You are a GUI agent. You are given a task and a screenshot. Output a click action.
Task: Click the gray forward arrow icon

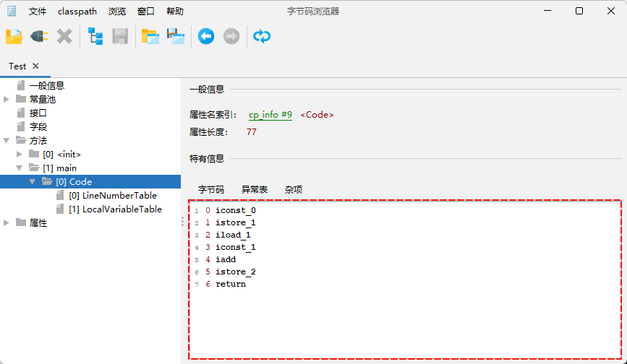click(231, 37)
